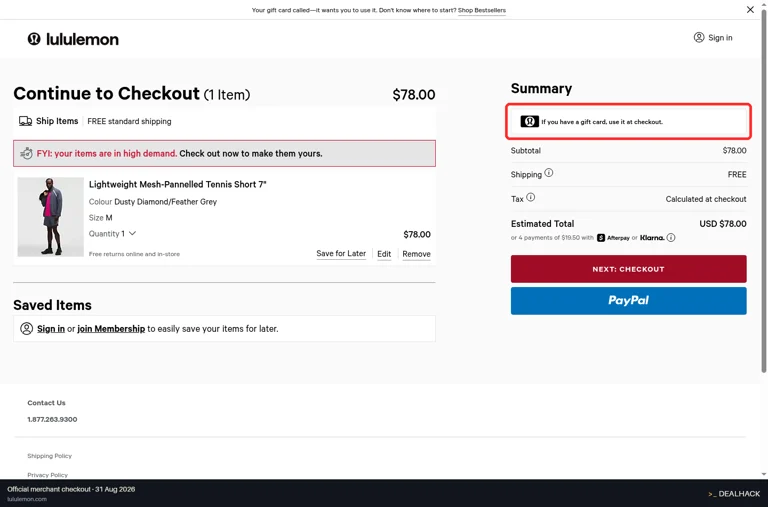
Task: Show Tax info tooltip icon
Action: pyautogui.click(x=530, y=197)
